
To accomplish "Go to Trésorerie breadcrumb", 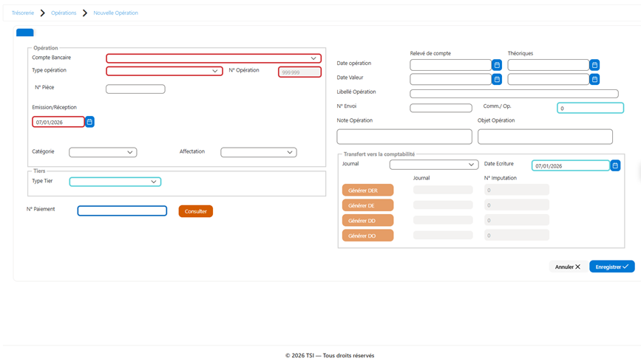I will pyautogui.click(x=23, y=13).
